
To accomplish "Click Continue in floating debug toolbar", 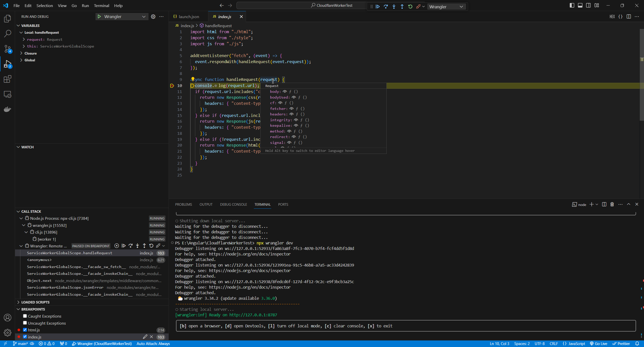I will coord(378,7).
